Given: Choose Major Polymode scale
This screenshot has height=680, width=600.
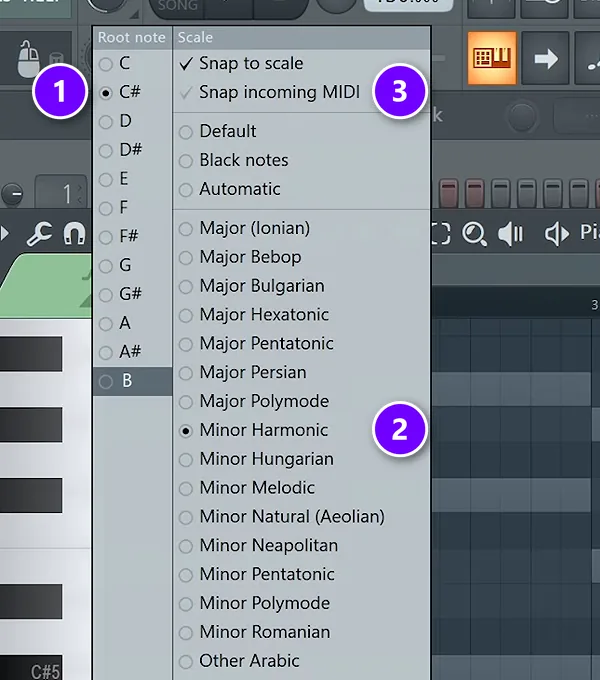Looking at the screenshot, I should (x=301, y=402).
